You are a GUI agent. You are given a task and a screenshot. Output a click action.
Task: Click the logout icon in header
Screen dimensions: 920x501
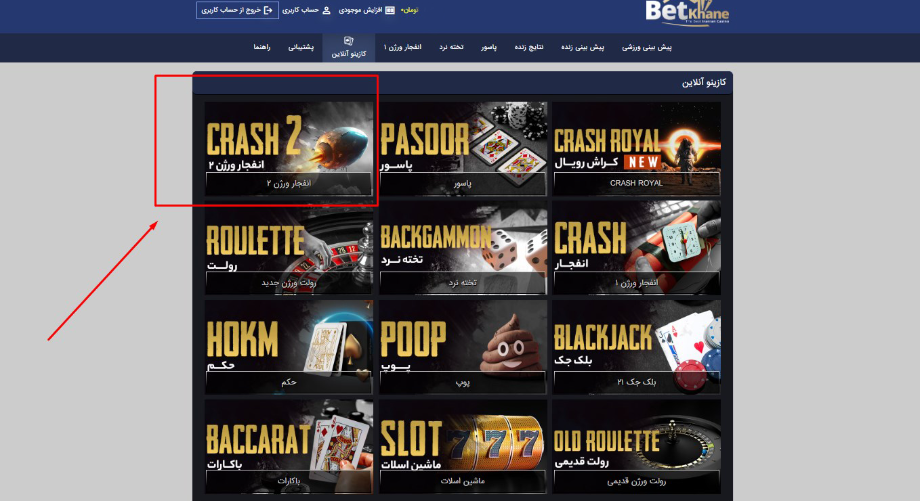[268, 10]
